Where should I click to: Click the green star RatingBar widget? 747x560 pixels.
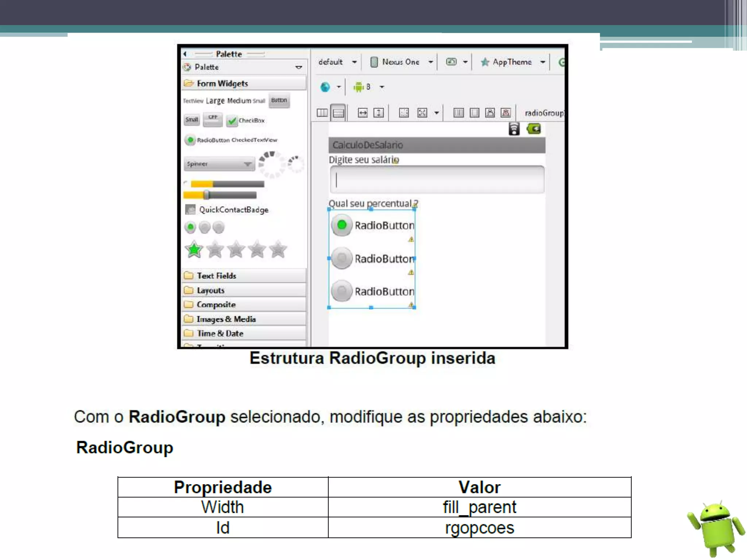[194, 249]
